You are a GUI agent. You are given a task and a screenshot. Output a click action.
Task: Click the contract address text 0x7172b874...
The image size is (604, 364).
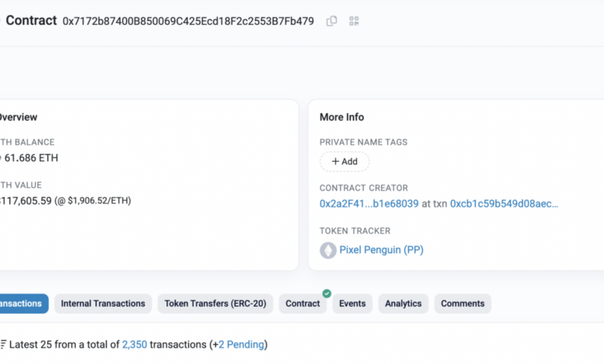tap(188, 21)
